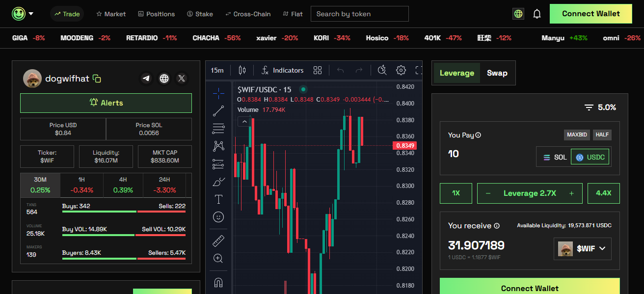
Task: Switch to the Leverage tab
Action: pos(457,73)
